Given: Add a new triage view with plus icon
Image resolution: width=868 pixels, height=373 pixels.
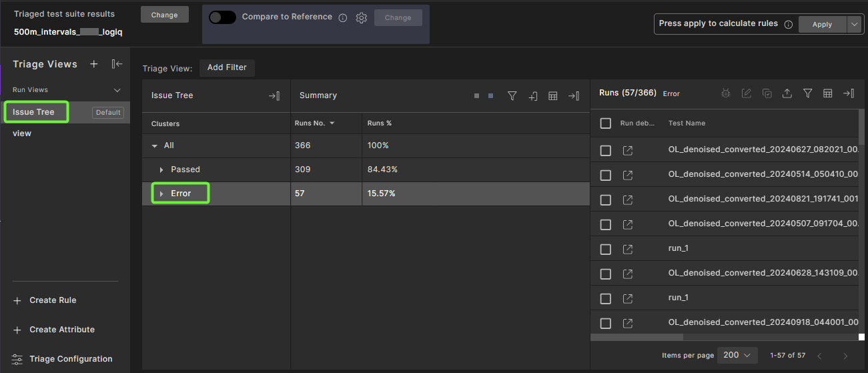Looking at the screenshot, I should [94, 64].
